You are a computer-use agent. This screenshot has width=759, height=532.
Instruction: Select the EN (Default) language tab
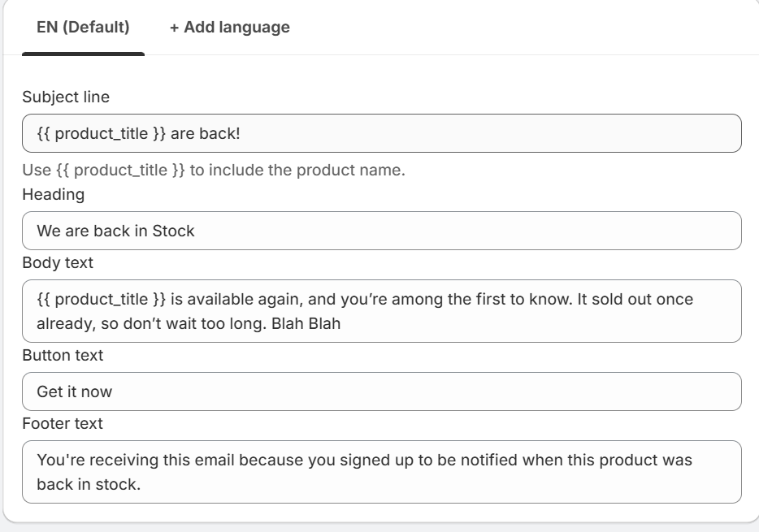point(83,27)
